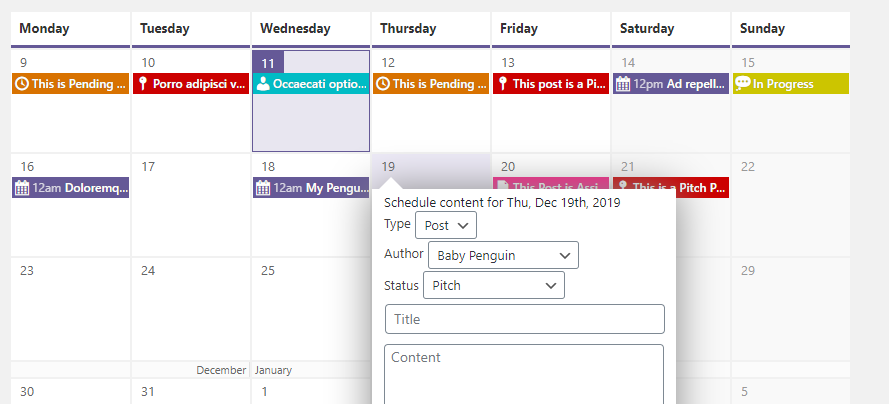
Task: Open the 'This Post is Assi...' pink post
Action: [551, 187]
